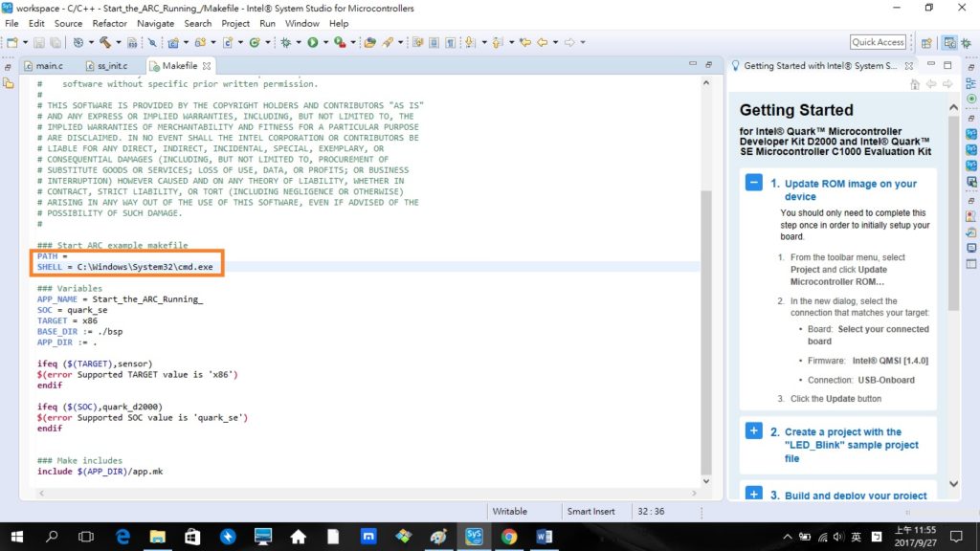Open the File menu
Screen dimensions: 980x551
point(11,24)
